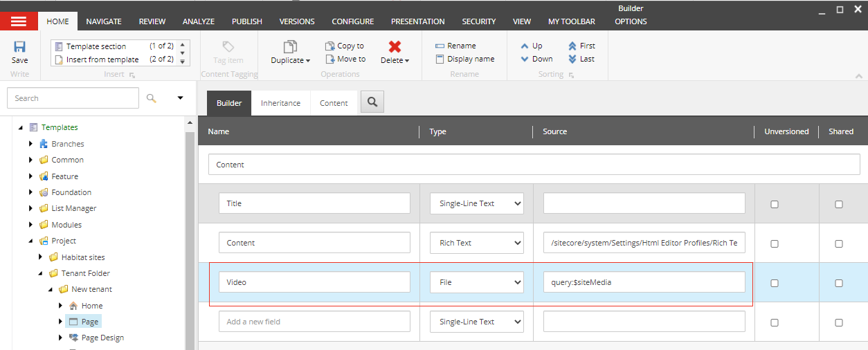Move item Up in sorting
This screenshot has width=868, height=350.
(531, 46)
